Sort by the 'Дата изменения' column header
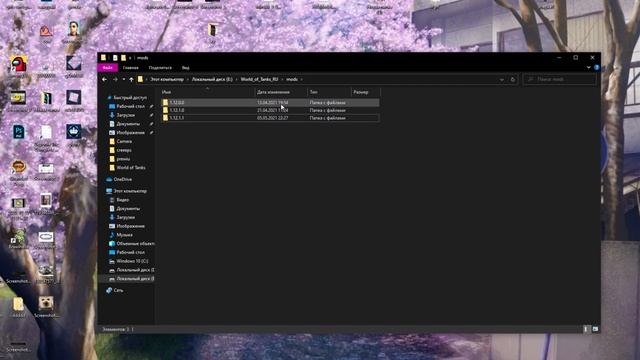 281,92
